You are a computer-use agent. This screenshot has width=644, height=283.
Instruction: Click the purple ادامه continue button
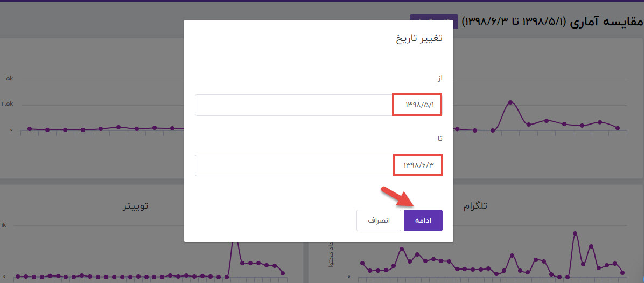point(423,220)
